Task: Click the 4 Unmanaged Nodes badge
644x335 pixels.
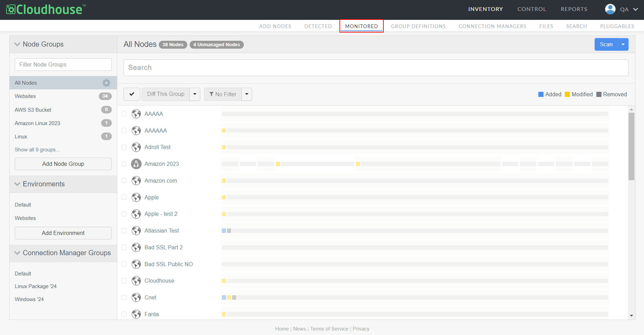Action: pos(216,45)
